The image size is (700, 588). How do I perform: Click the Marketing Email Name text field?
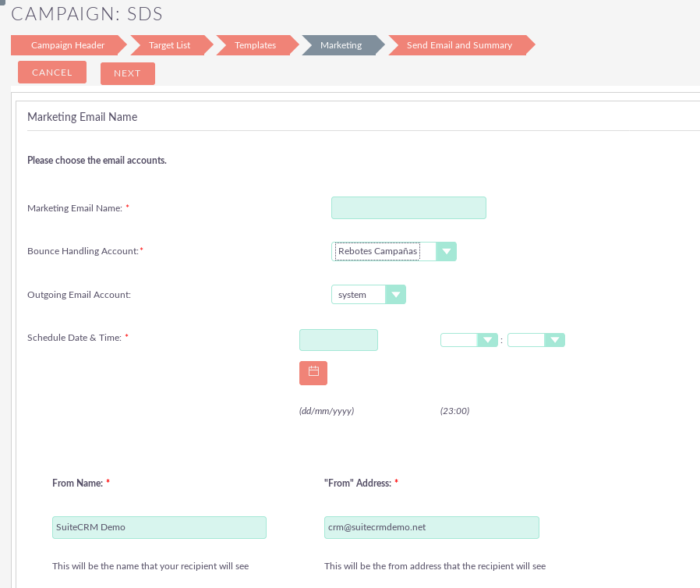[x=408, y=208]
